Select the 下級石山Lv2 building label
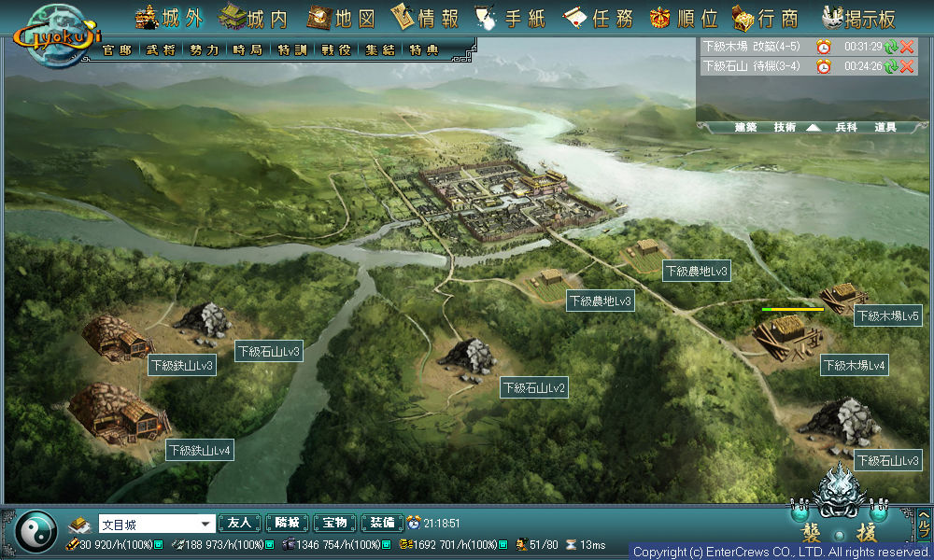The height and width of the screenshot is (560, 934). (533, 387)
